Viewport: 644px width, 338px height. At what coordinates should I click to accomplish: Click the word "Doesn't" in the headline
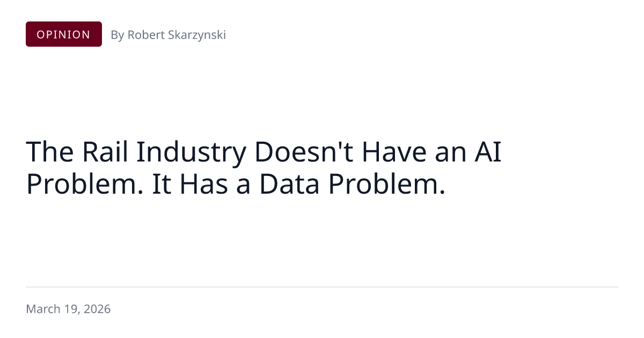pos(304,152)
